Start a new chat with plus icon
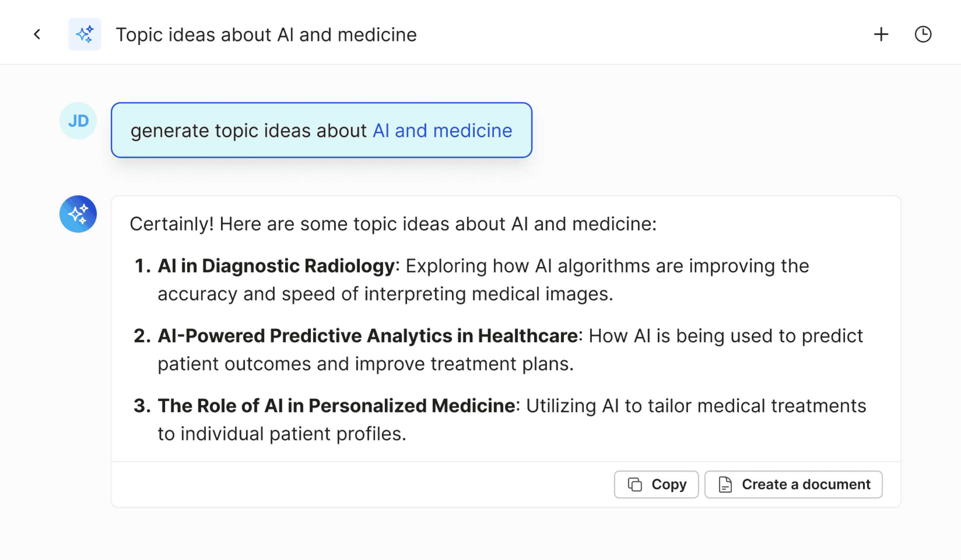The image size is (961, 560). [881, 34]
